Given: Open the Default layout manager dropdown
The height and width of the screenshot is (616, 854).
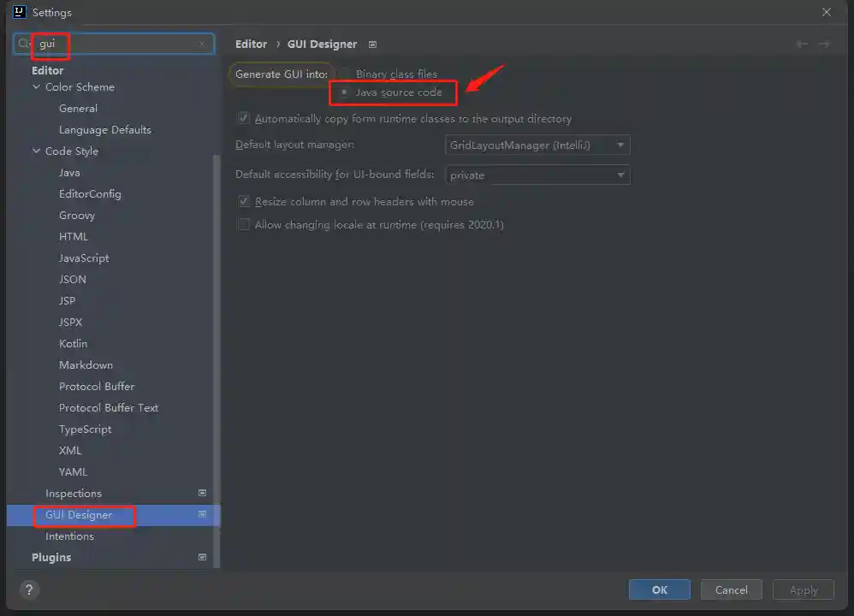Looking at the screenshot, I should pos(537,145).
